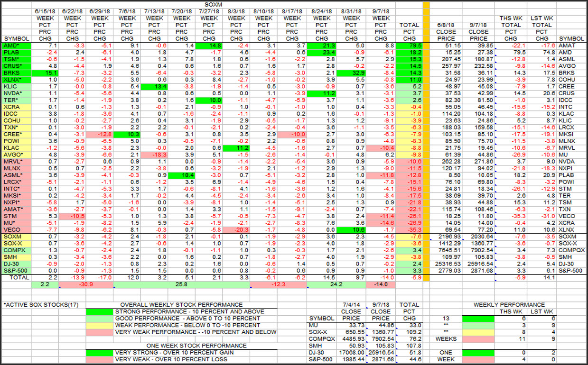Click the green 24.2 period total cell
Viewport: 588px width, 365px height.
tap(336, 284)
